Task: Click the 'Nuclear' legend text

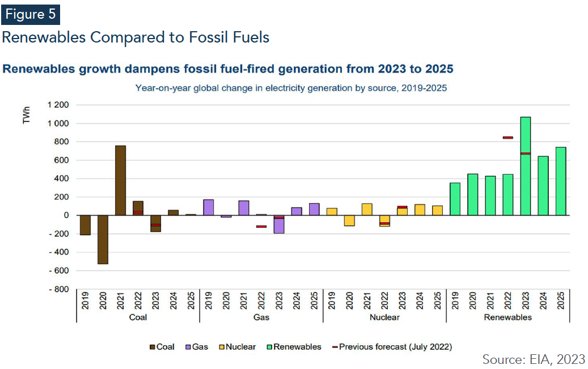Action: (241, 347)
